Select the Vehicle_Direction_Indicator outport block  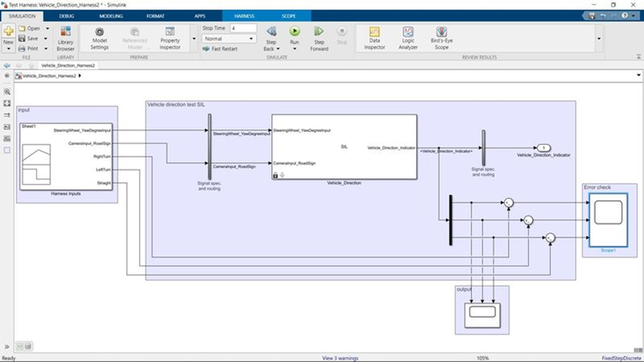[x=543, y=148]
